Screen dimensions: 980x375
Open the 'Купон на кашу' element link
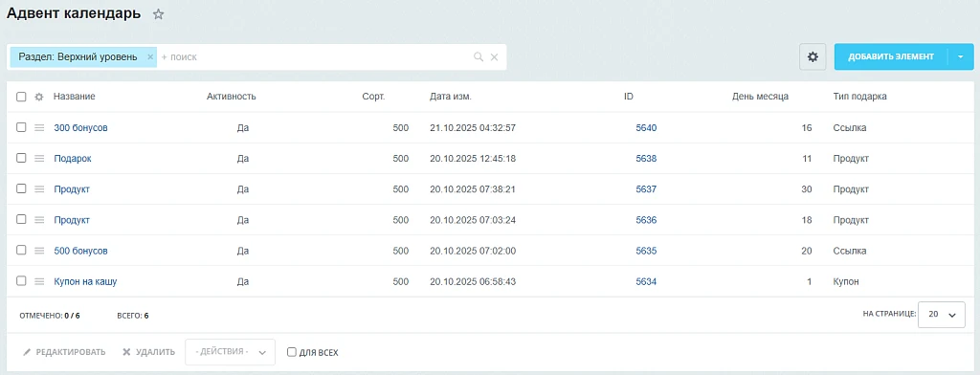pos(85,282)
